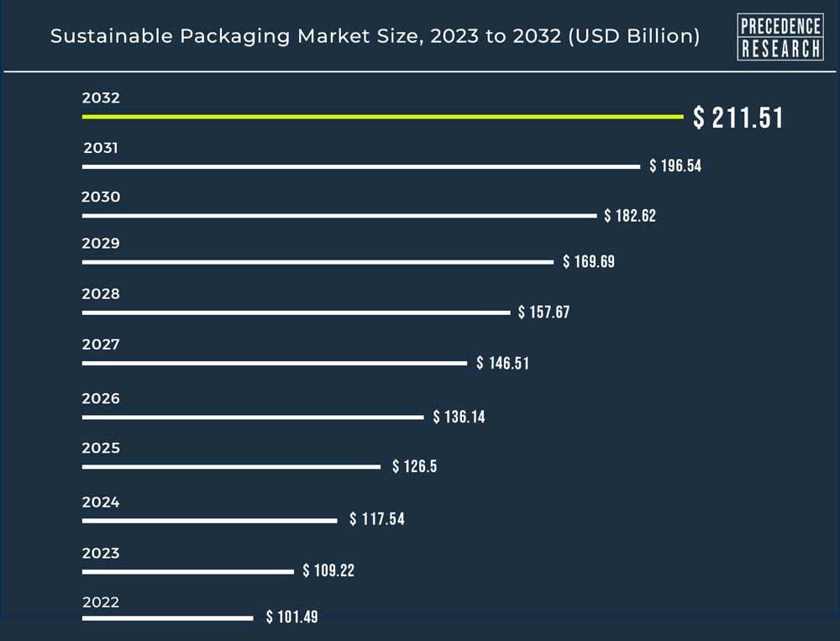Click the $ 146.51 value label

[502, 363]
